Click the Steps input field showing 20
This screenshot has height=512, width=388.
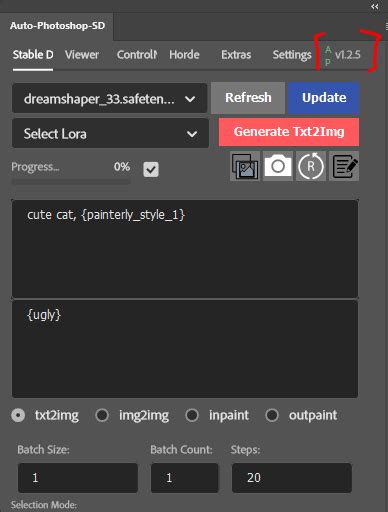pos(292,478)
